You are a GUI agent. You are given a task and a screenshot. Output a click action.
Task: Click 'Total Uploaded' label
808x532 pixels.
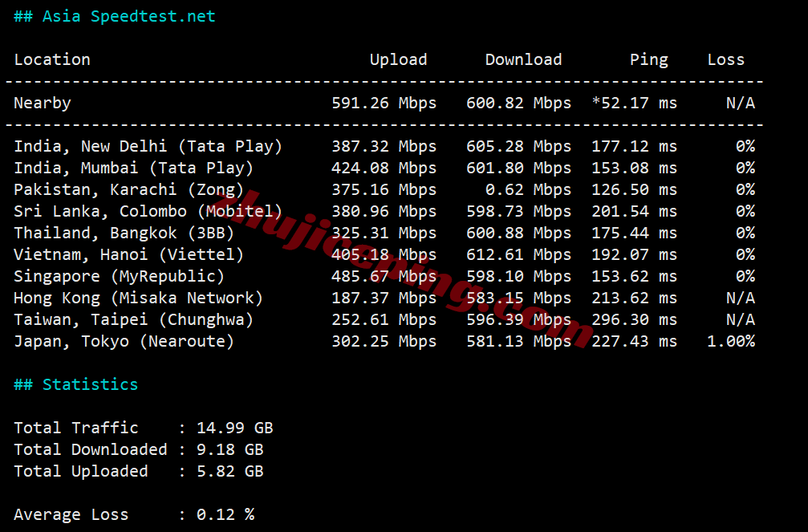coord(81,471)
